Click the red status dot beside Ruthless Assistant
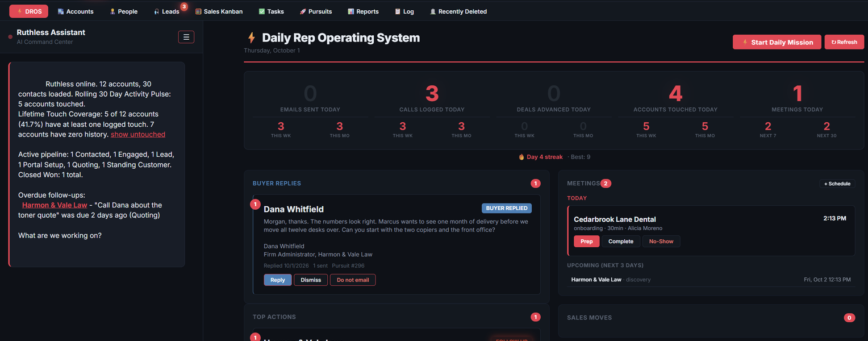Viewport: 868px width, 341px height. 10,37
